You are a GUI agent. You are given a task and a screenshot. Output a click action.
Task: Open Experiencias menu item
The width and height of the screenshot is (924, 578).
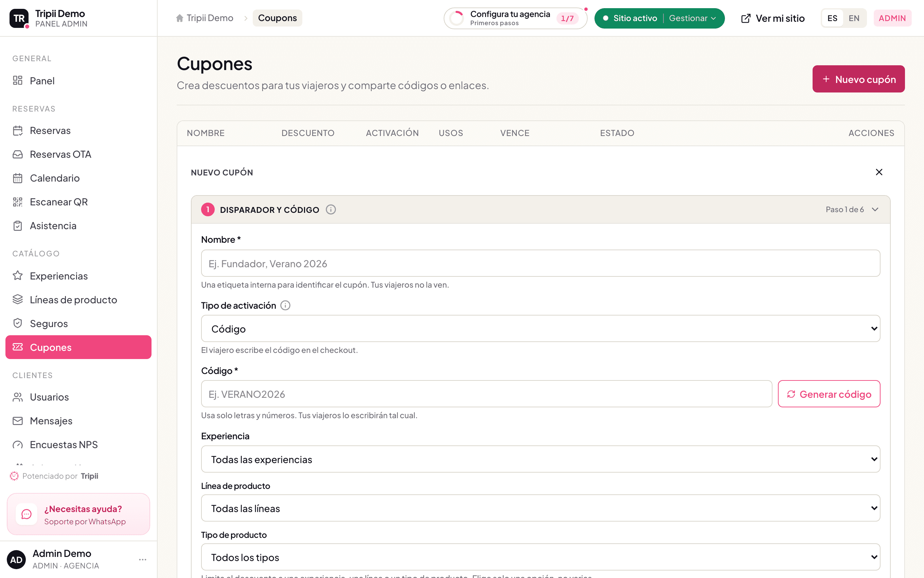coord(78,276)
